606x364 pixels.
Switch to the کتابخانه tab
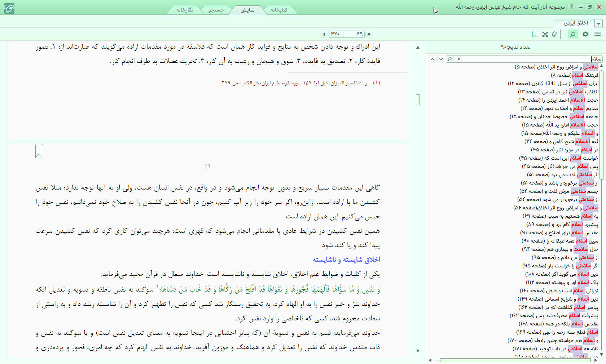point(279,10)
